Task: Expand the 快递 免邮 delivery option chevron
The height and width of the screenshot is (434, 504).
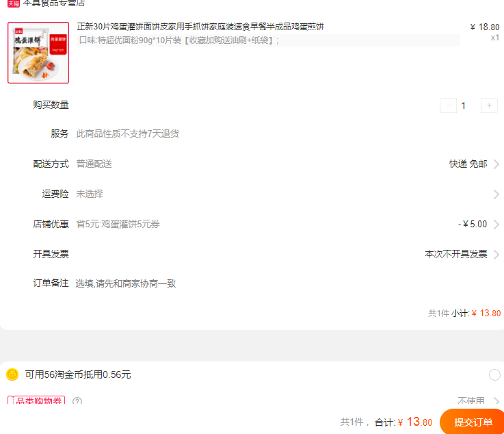Action: (496, 164)
